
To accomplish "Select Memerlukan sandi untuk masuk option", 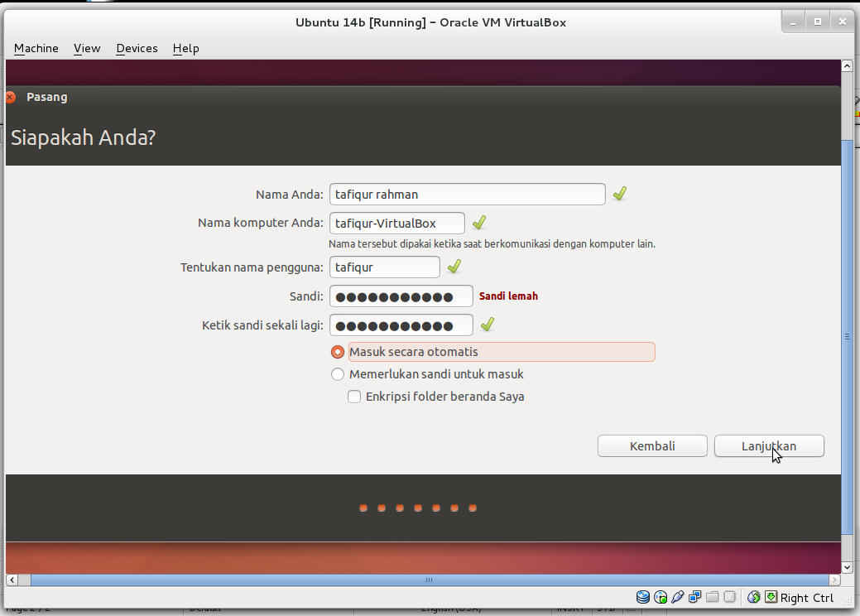I will 338,373.
